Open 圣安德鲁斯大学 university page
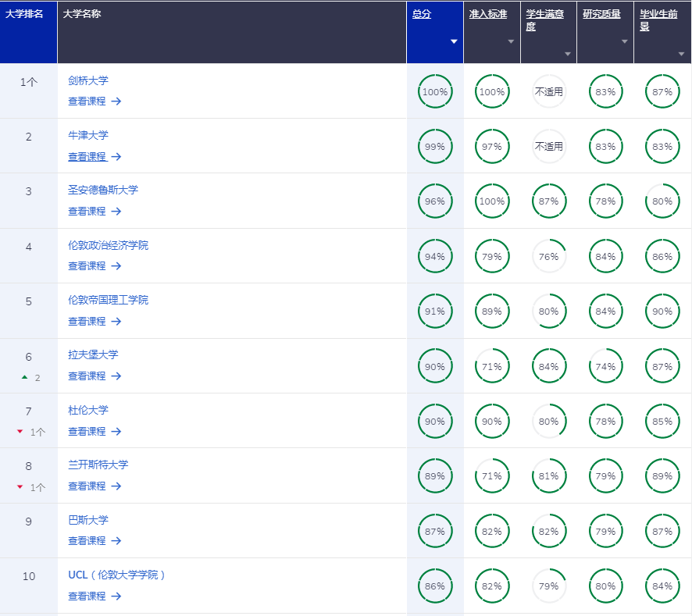 pos(103,190)
